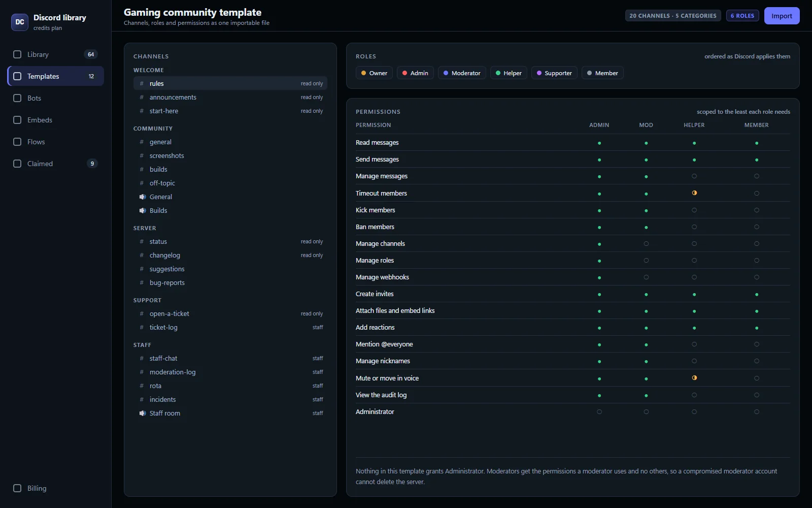Click the Manage nicknames permission label
Viewport: 812px width, 508px height.
383,361
